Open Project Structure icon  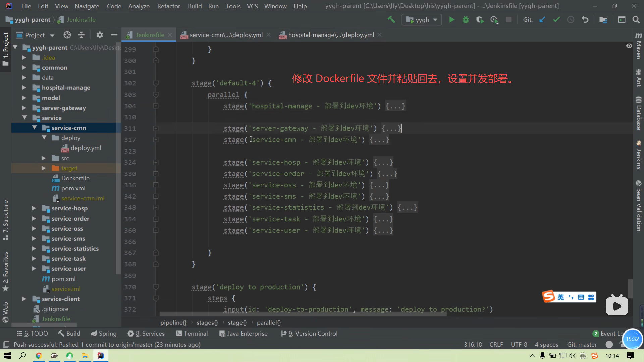coord(603,20)
